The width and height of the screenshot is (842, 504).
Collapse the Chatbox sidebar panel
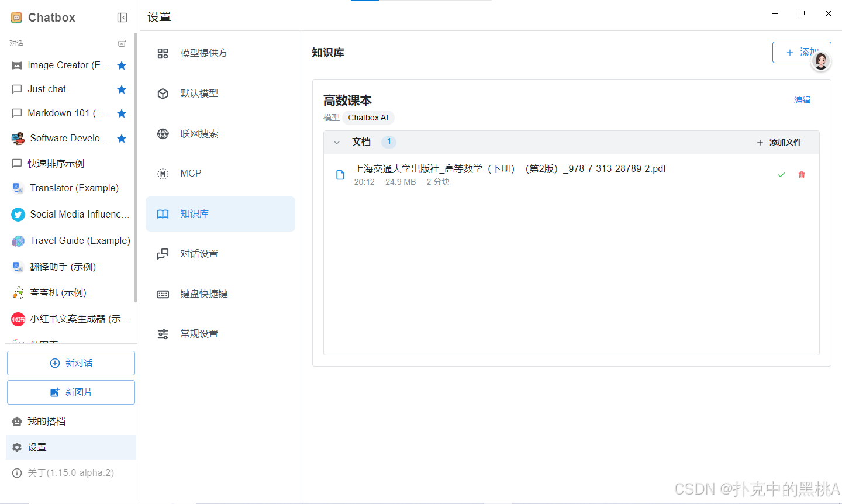122,18
